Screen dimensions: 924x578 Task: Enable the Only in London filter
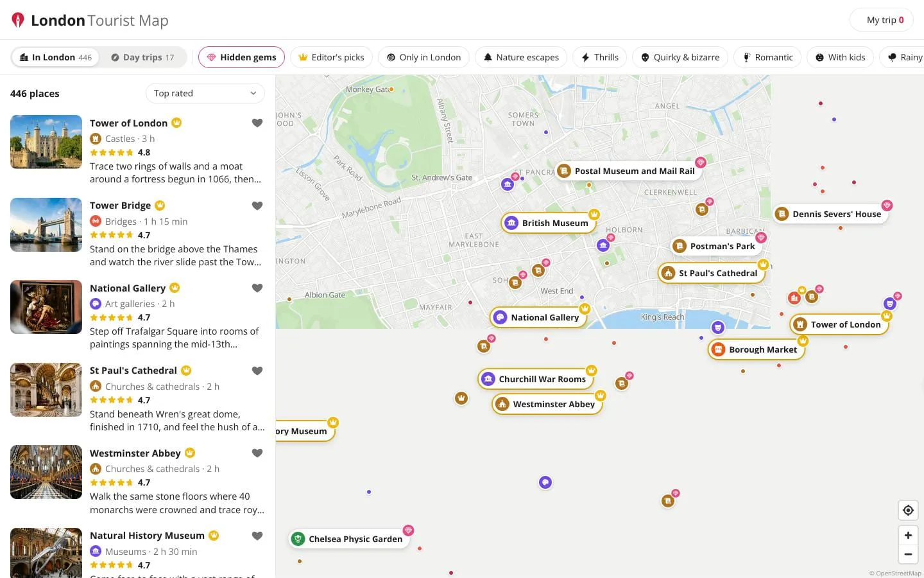click(424, 57)
